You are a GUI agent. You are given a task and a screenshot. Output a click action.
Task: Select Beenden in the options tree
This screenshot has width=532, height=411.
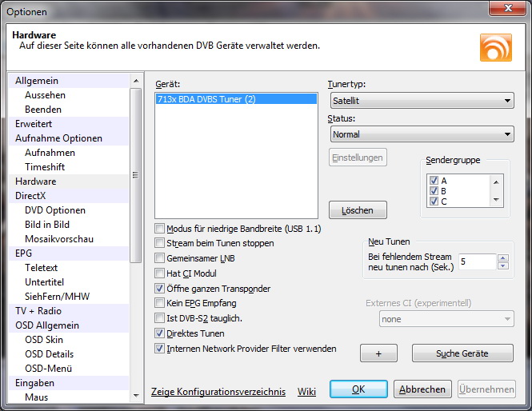[x=69, y=110]
